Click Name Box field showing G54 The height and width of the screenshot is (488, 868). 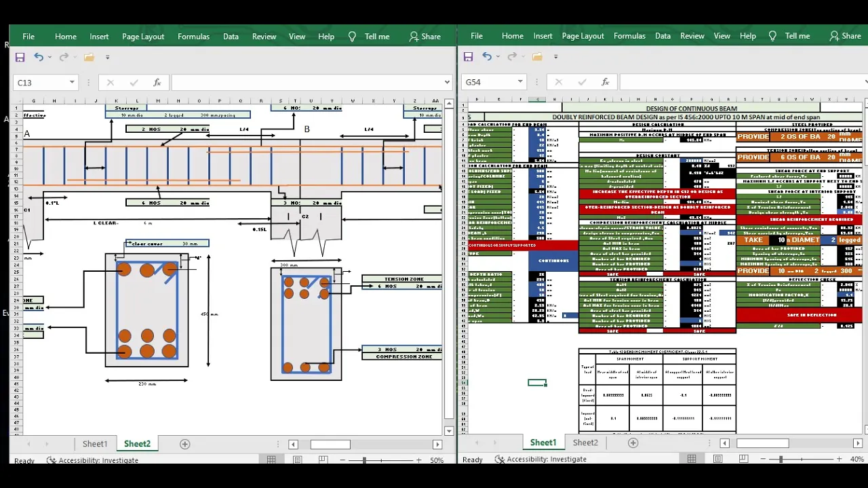tap(490, 82)
